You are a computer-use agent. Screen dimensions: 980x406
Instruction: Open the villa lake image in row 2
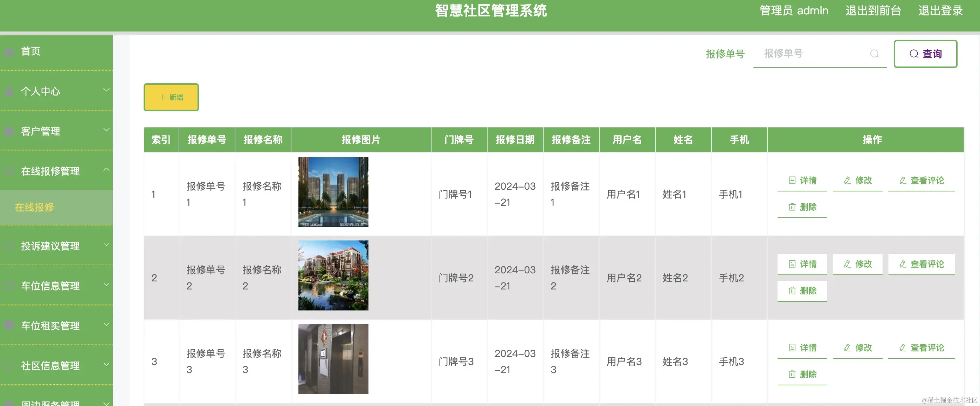pyautogui.click(x=333, y=275)
